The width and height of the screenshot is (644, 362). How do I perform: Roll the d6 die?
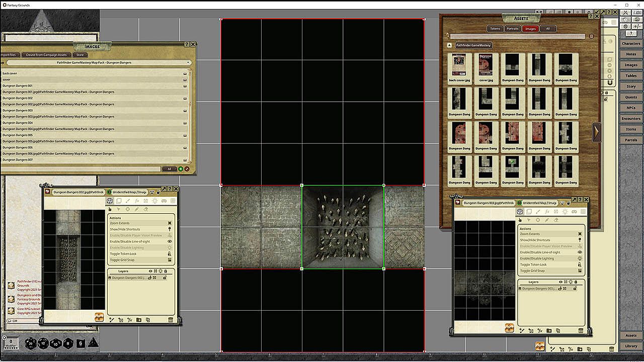click(x=80, y=343)
